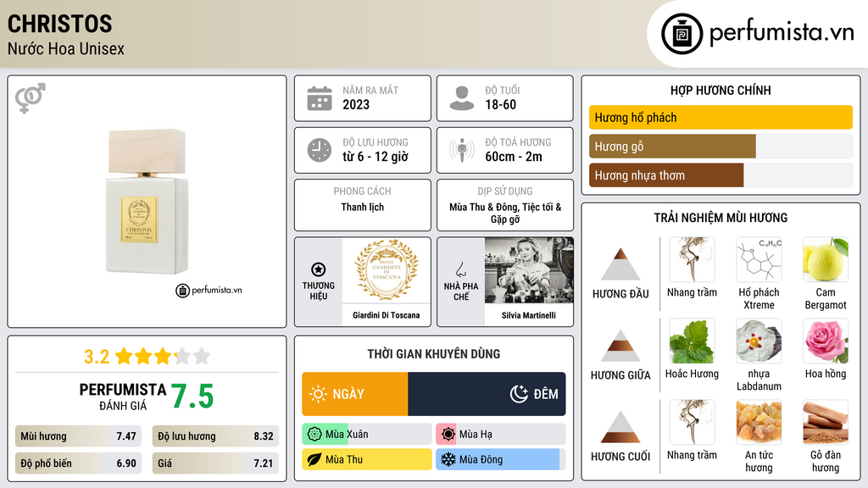
Task: Click the Độ lưu hương 8.32 score bar
Action: 215,436
